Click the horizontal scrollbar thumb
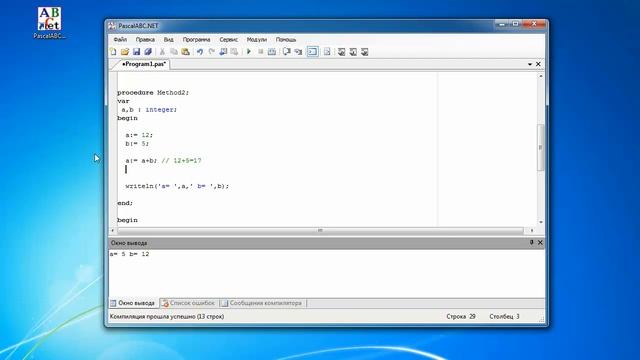 click(320, 231)
